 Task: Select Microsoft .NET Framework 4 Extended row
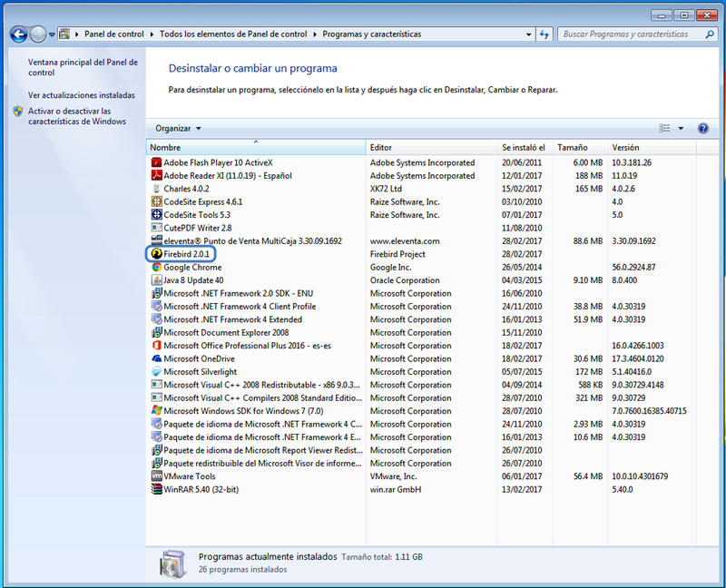tap(421, 319)
